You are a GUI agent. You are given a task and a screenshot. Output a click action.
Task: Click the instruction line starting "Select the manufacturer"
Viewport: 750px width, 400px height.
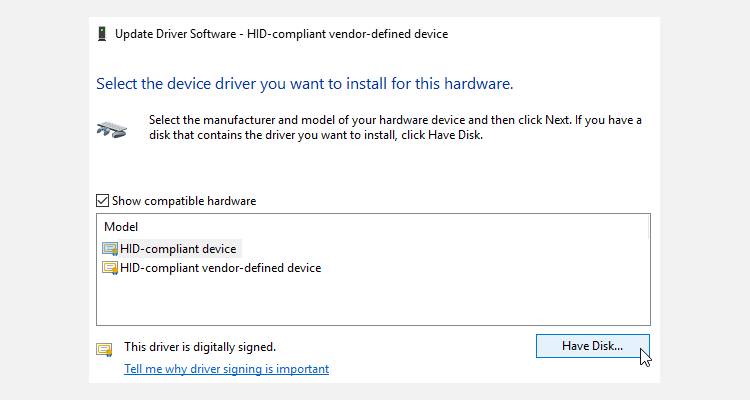pos(395,120)
